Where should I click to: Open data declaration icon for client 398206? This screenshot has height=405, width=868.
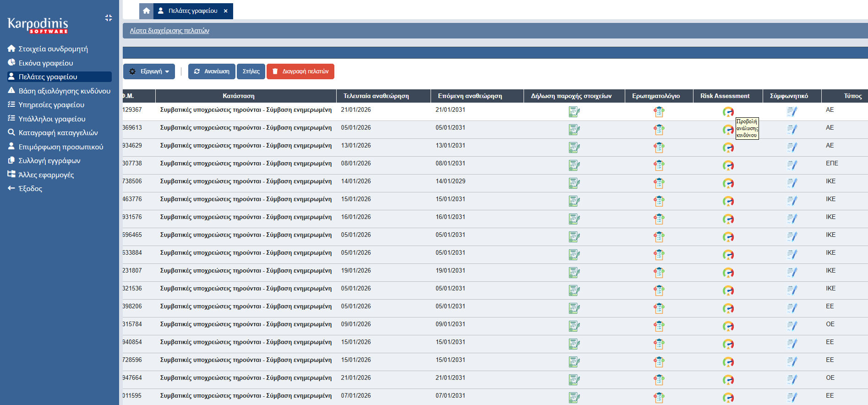(x=574, y=308)
